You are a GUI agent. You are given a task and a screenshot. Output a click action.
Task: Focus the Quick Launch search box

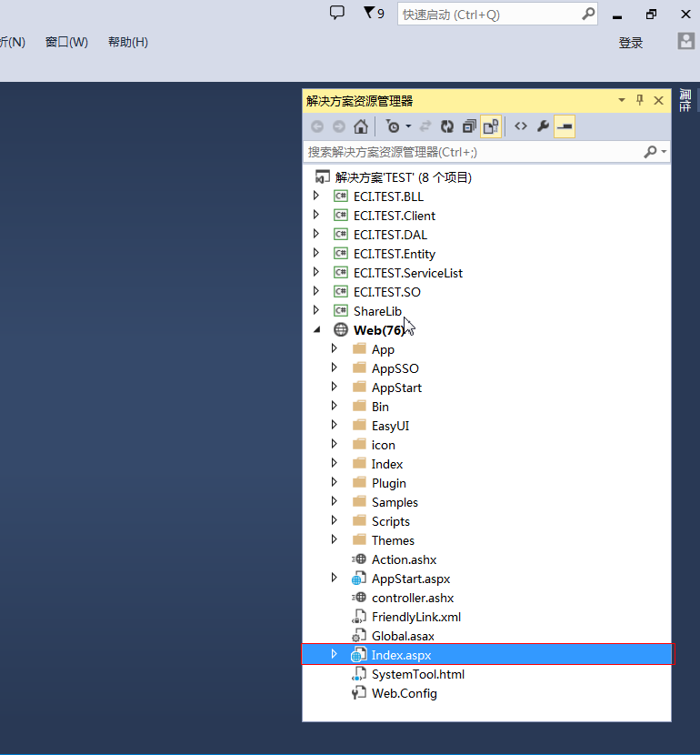[x=497, y=15]
